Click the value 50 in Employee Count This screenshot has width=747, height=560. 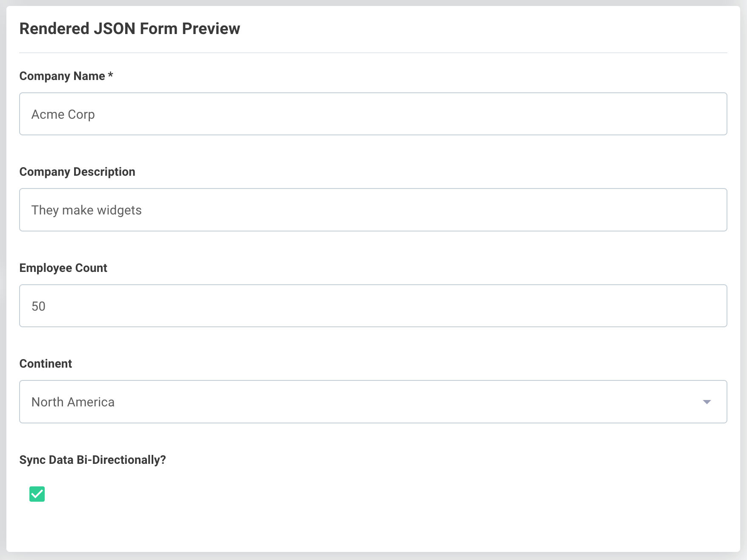point(39,306)
